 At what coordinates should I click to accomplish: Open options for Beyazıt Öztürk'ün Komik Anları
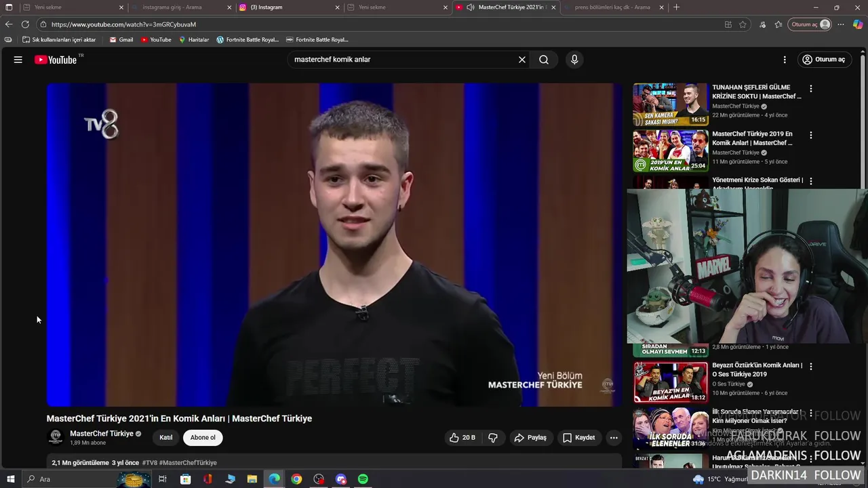(810, 367)
